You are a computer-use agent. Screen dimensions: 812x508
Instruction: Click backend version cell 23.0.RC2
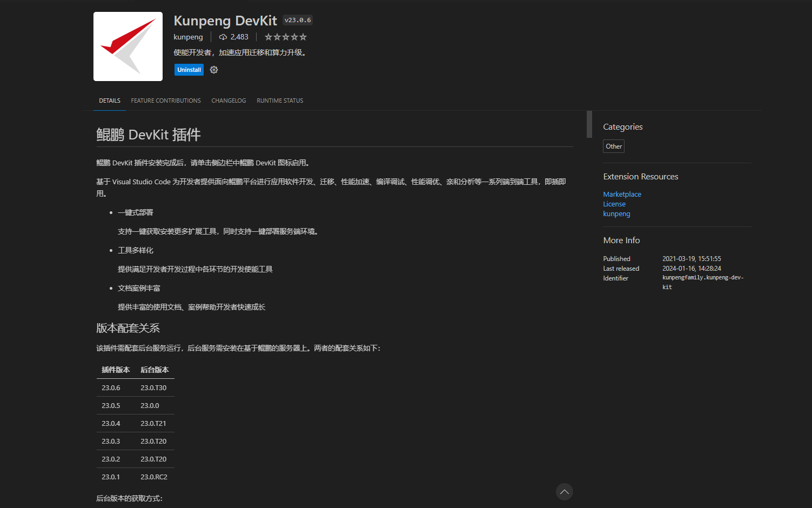click(x=154, y=477)
